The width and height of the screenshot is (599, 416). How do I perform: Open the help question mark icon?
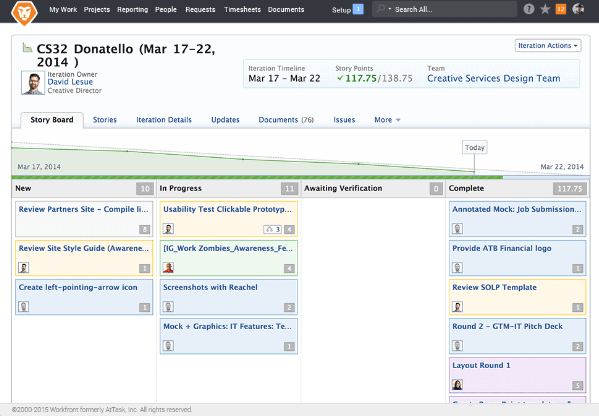click(x=529, y=9)
